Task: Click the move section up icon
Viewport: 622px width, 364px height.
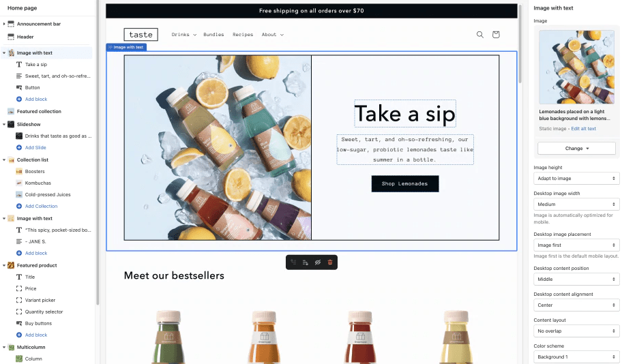Action: click(x=293, y=262)
